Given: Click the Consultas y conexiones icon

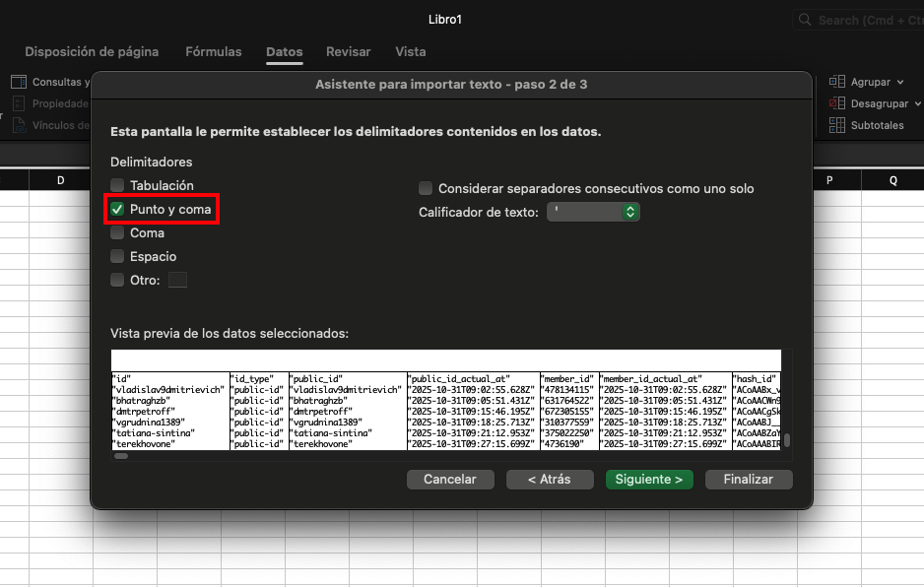Looking at the screenshot, I should point(18,83).
